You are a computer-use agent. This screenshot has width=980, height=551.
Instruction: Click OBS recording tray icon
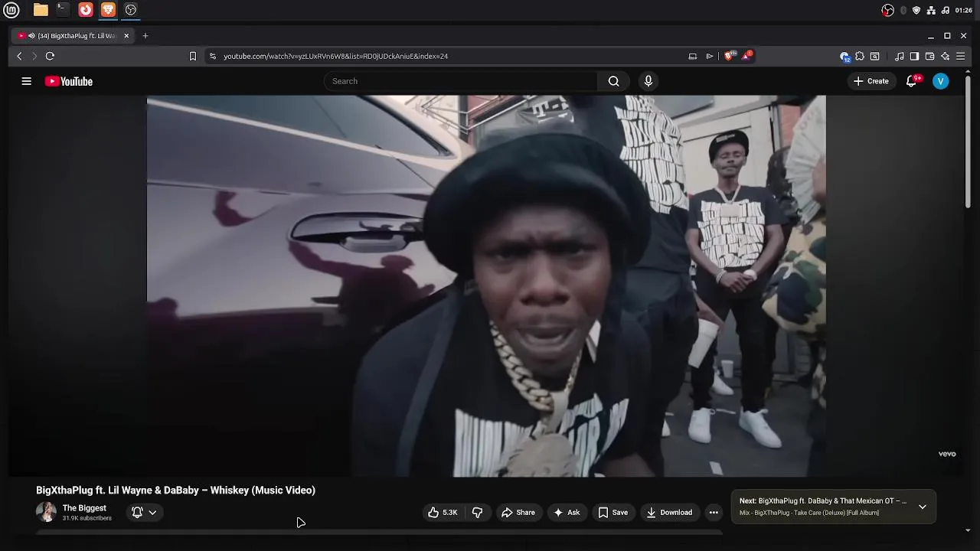point(887,10)
